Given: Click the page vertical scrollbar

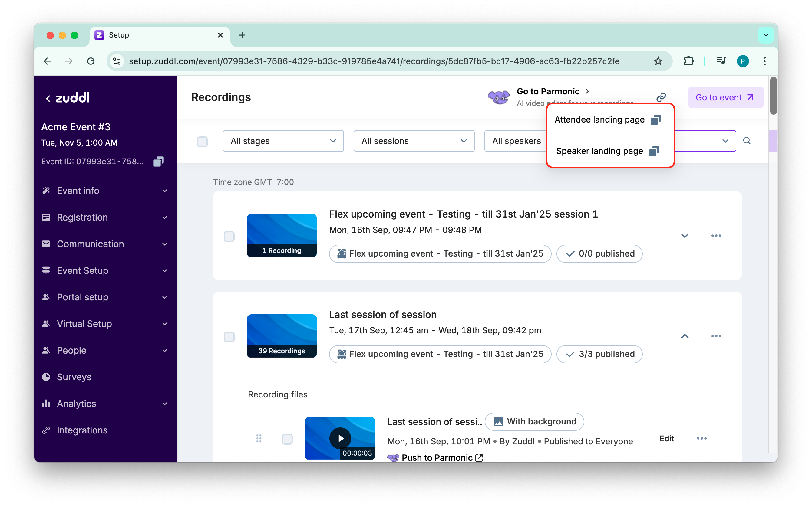Looking at the screenshot, I should coord(773,96).
